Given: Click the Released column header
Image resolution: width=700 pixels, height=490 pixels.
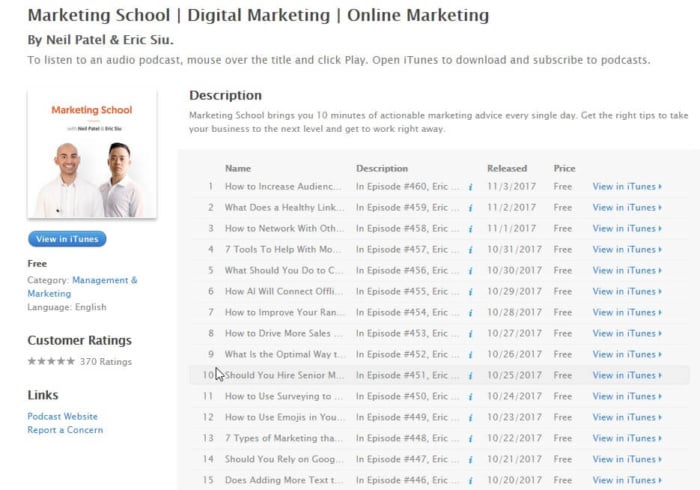Looking at the screenshot, I should (507, 169).
